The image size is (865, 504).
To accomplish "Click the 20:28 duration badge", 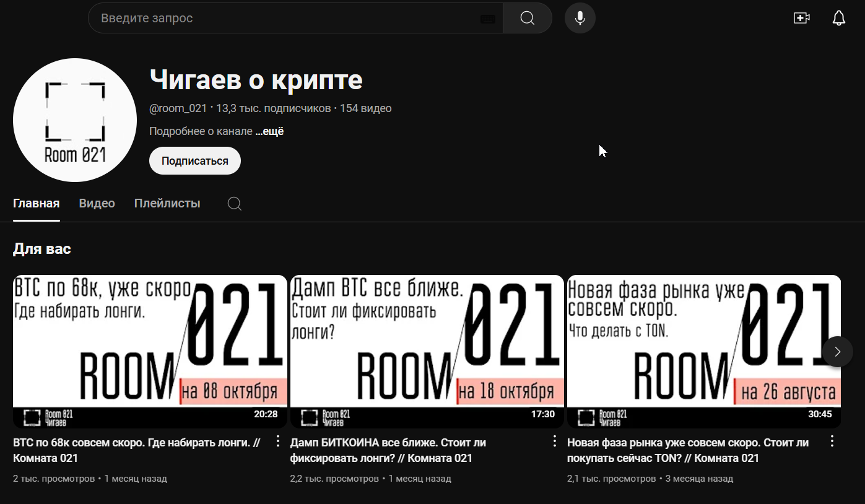I will pyautogui.click(x=266, y=414).
